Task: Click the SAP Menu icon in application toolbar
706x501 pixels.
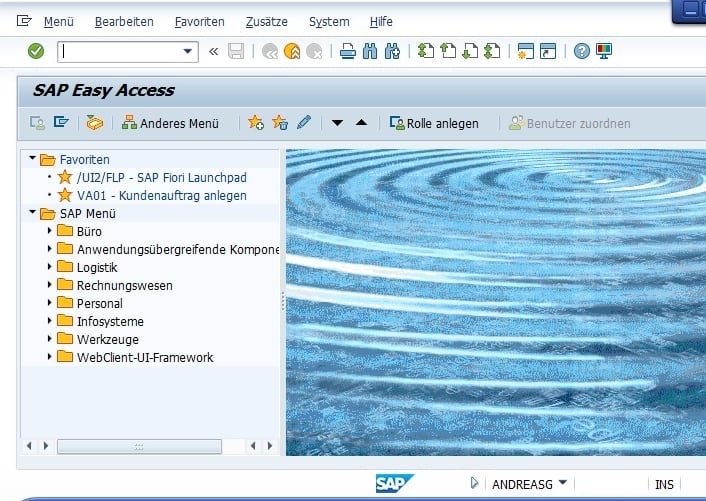Action: click(61, 122)
